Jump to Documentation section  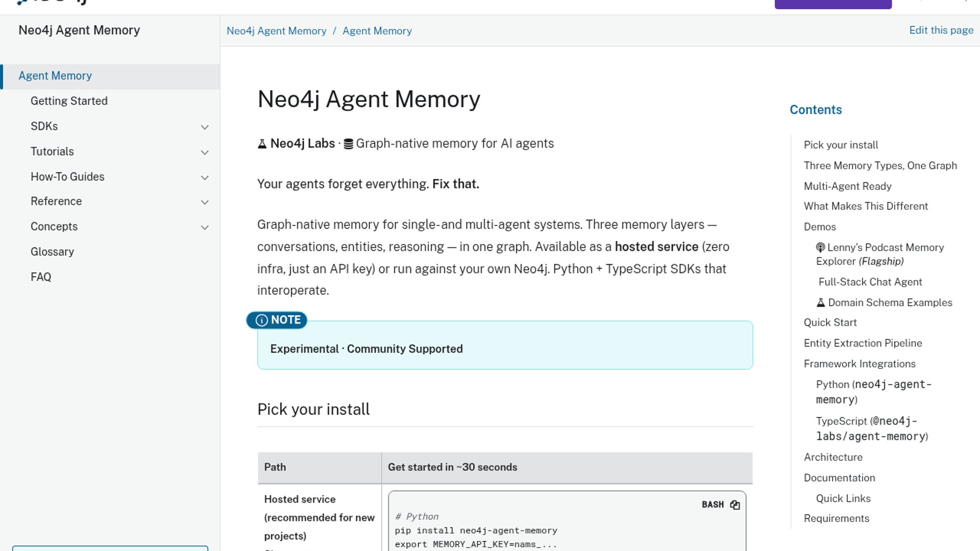coord(839,478)
